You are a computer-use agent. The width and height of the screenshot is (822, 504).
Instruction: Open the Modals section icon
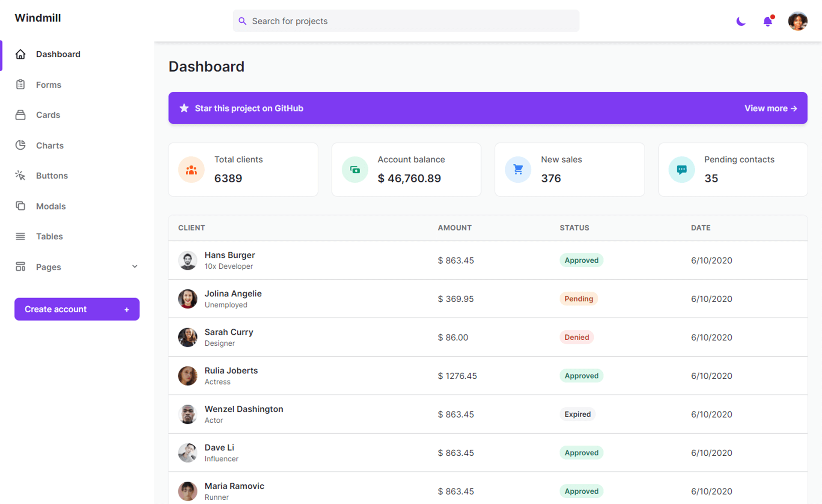(x=20, y=206)
